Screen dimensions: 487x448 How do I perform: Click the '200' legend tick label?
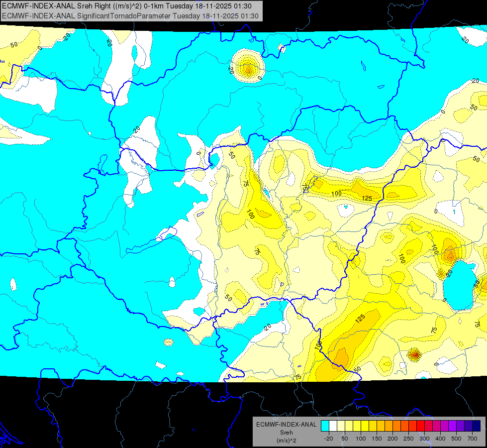[392, 439]
